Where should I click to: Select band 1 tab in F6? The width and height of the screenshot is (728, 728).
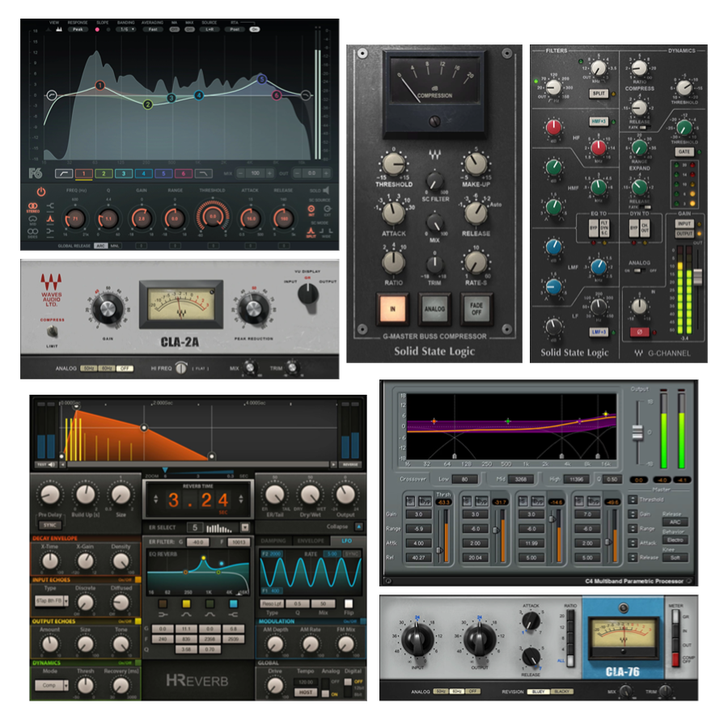[x=83, y=174]
